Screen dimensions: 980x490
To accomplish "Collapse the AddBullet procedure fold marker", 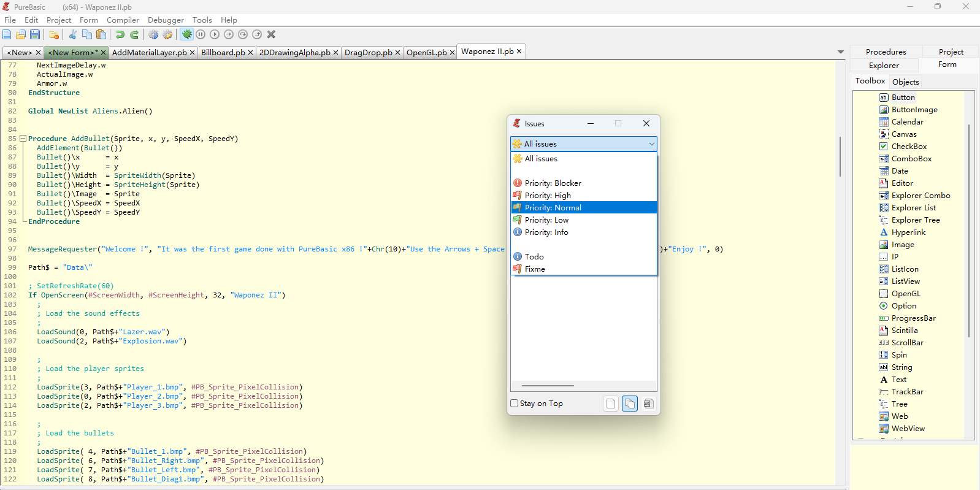I will point(23,139).
